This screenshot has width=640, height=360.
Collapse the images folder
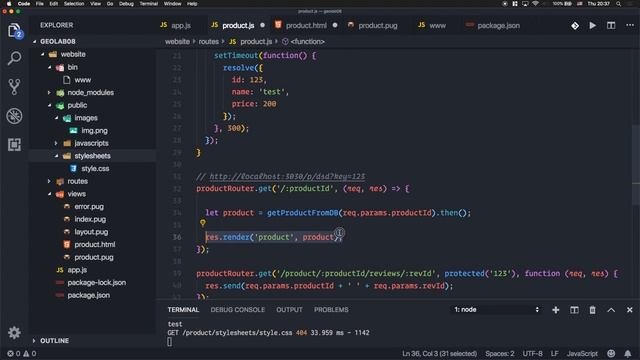point(57,118)
